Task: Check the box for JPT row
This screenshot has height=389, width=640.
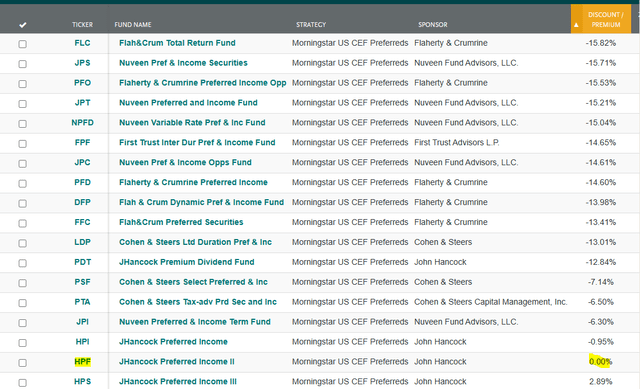Action: [x=22, y=104]
